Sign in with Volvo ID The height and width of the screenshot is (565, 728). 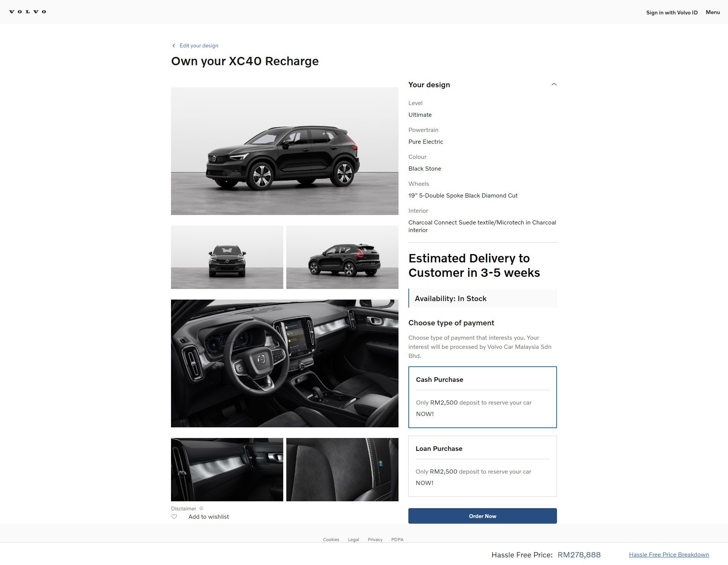pyautogui.click(x=672, y=13)
